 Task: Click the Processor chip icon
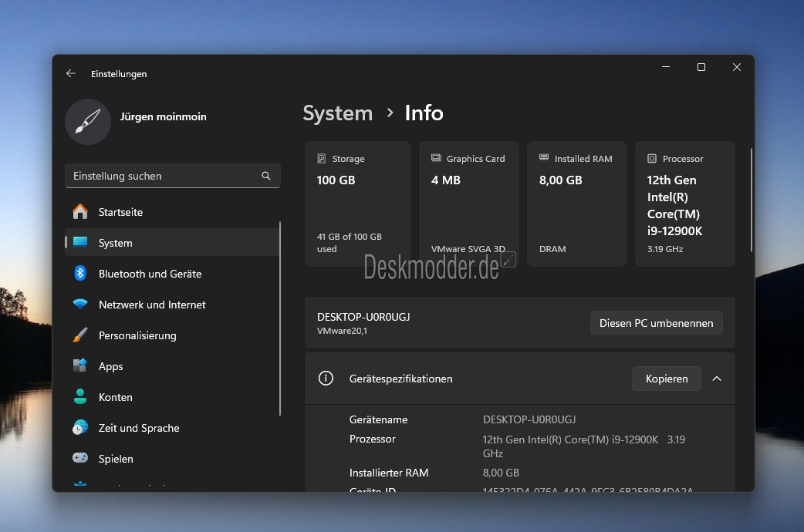point(652,158)
